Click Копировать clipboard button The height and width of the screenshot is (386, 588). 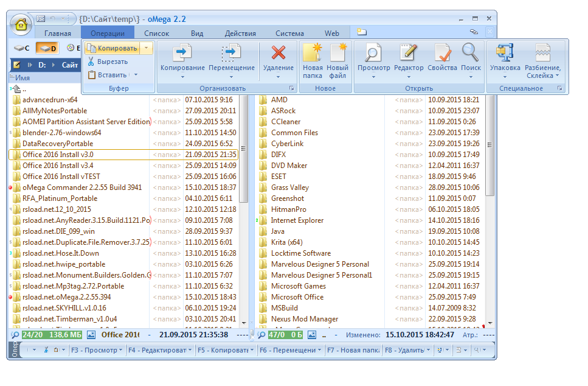112,48
